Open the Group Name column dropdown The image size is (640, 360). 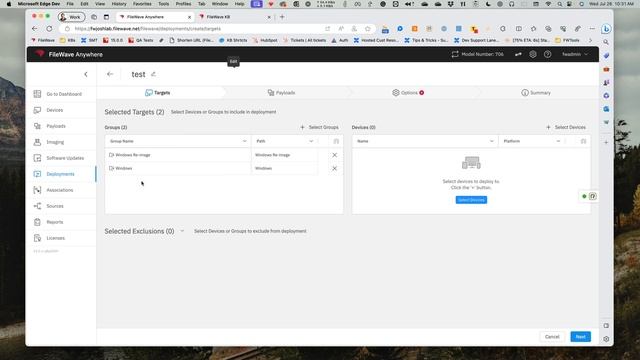pos(244,141)
